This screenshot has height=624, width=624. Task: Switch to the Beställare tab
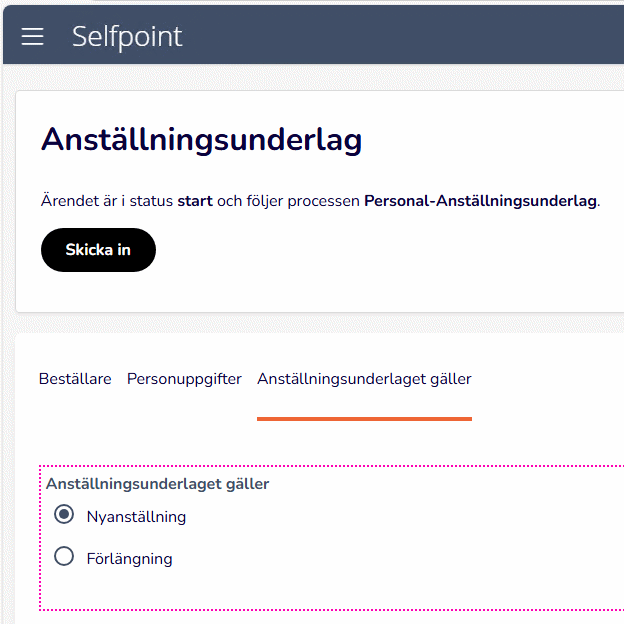(x=75, y=379)
